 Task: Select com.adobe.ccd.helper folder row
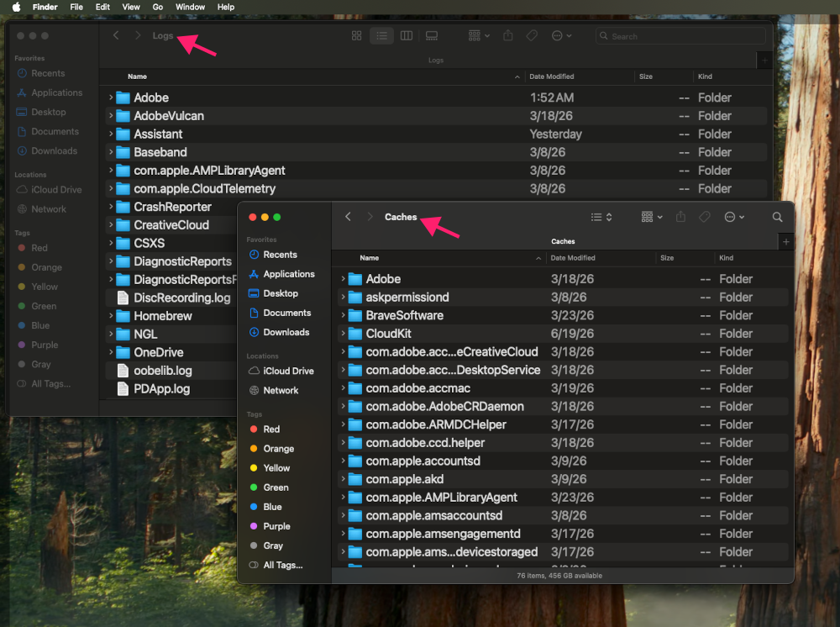tap(563, 443)
